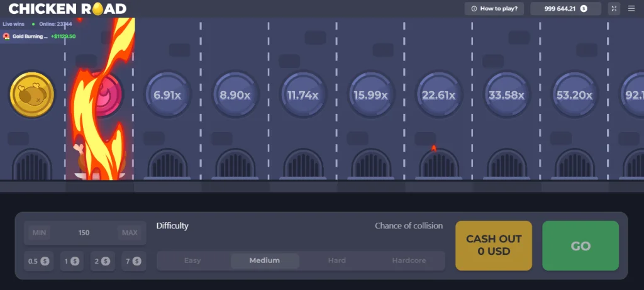Open the How to play? guide

(494, 9)
